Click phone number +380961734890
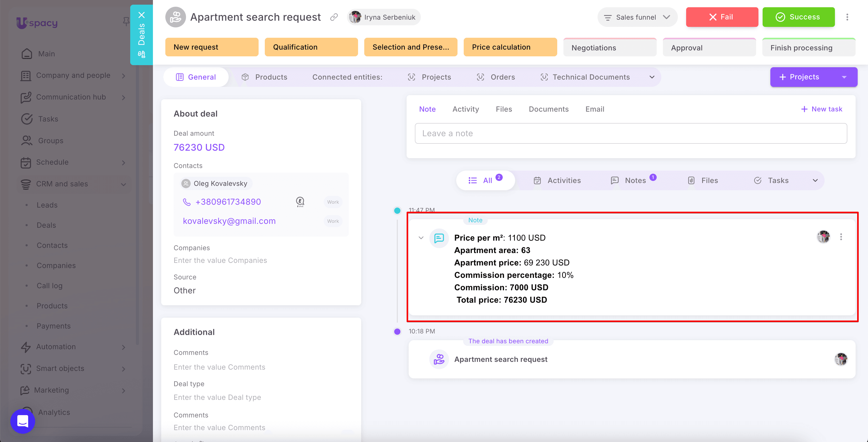This screenshot has height=442, width=868. click(228, 202)
